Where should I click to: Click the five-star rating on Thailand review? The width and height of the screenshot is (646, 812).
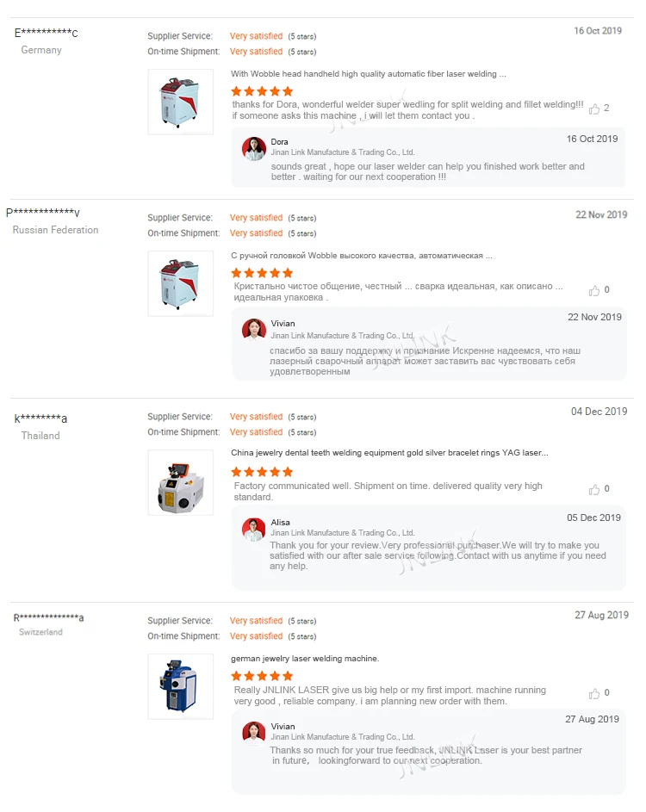262,472
